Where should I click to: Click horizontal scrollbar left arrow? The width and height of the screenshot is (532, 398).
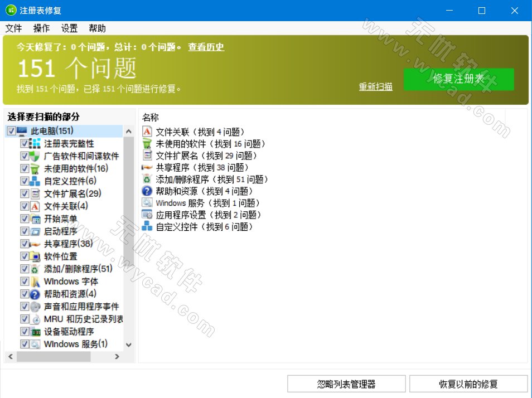(11, 357)
